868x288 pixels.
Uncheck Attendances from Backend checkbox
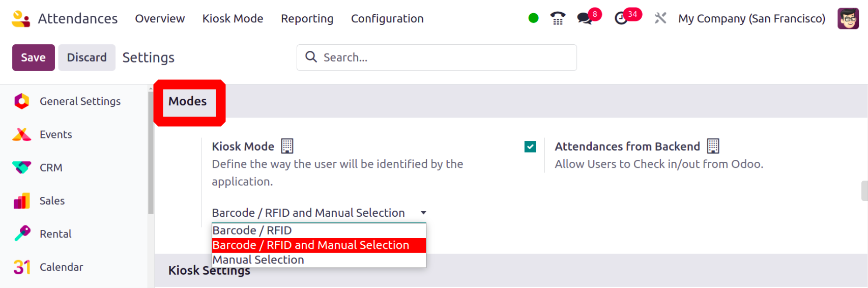[x=530, y=147]
